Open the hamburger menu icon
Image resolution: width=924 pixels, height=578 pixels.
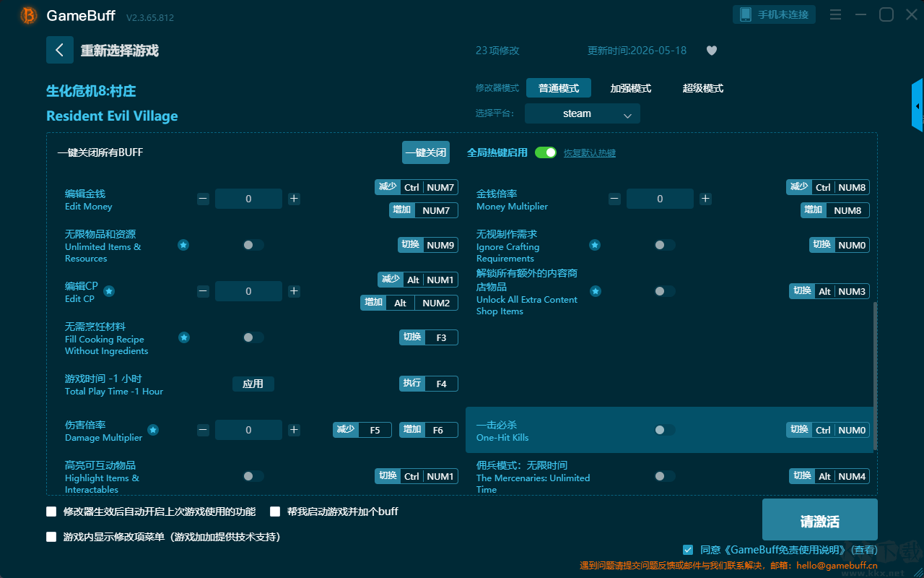click(x=835, y=14)
